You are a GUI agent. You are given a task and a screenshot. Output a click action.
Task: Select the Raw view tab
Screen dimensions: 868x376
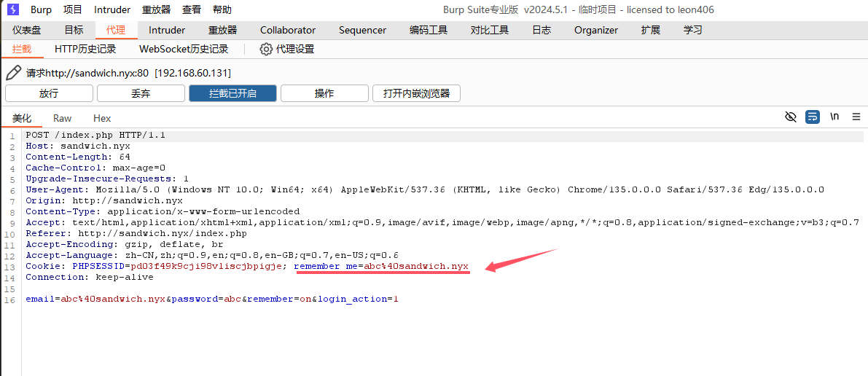pos(63,118)
